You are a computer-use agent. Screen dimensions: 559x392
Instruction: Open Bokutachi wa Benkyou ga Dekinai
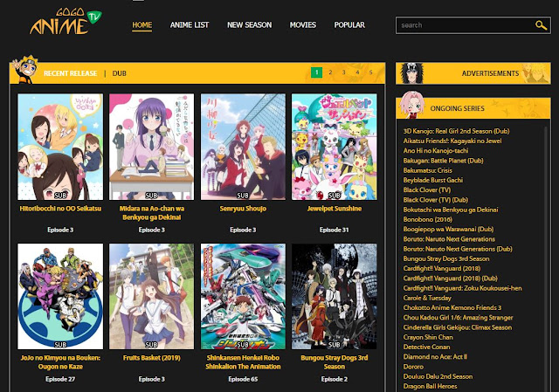[451, 210]
